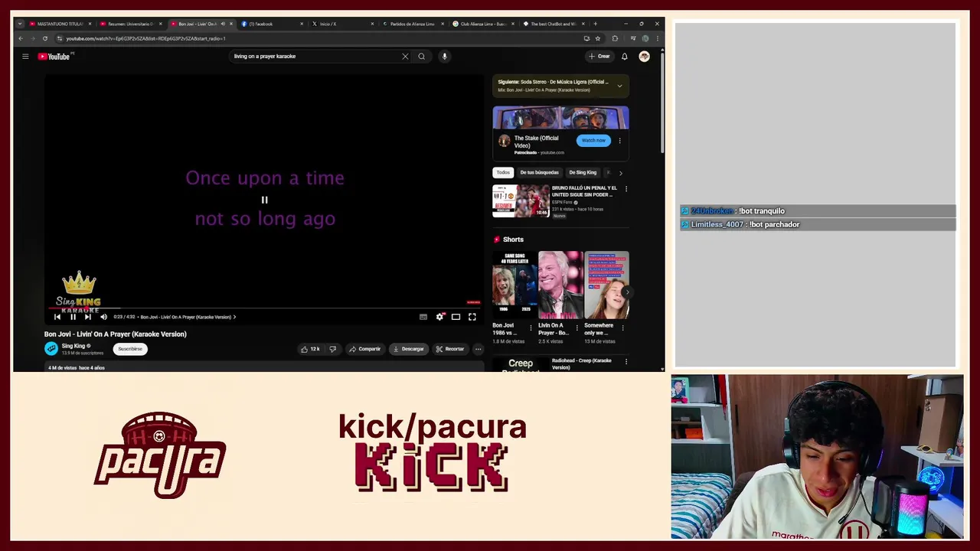Image resolution: width=980 pixels, height=551 pixels.
Task: Pause the karaoke video with the player control
Action: click(x=73, y=317)
